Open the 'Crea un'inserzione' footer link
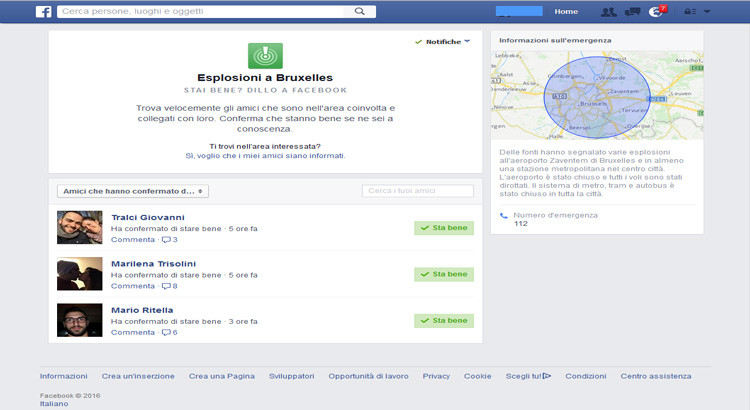The width and height of the screenshot is (750, 410). tap(138, 377)
